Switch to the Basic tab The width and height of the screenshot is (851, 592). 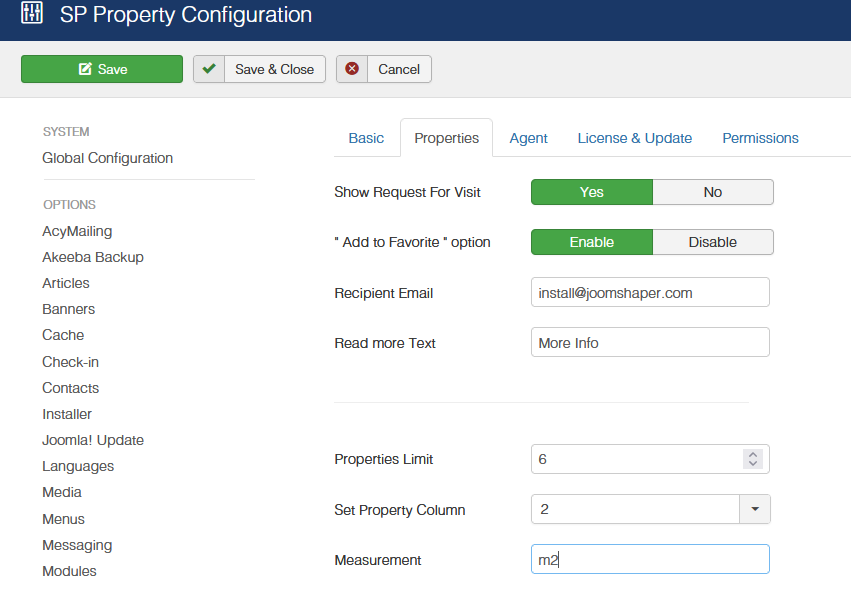click(x=366, y=138)
